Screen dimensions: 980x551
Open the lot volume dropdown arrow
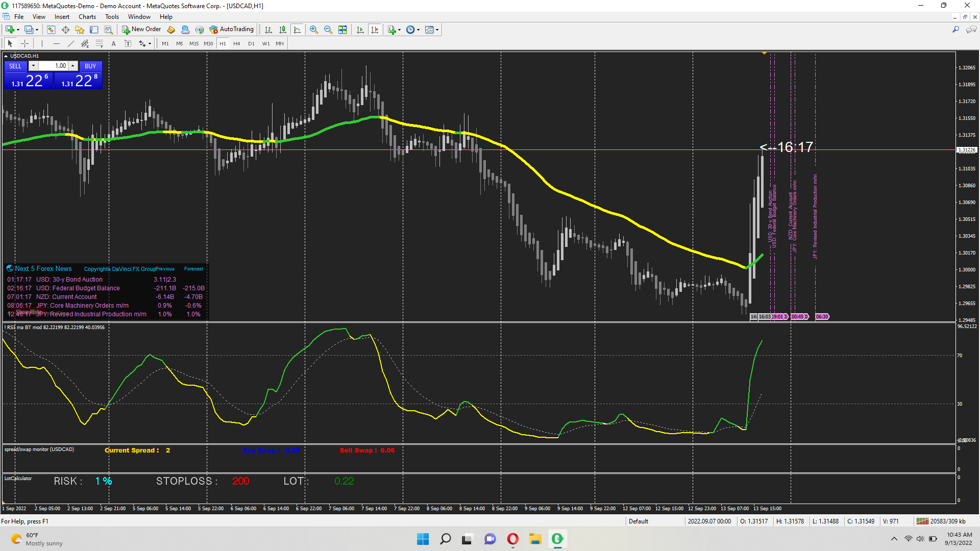[x=33, y=66]
